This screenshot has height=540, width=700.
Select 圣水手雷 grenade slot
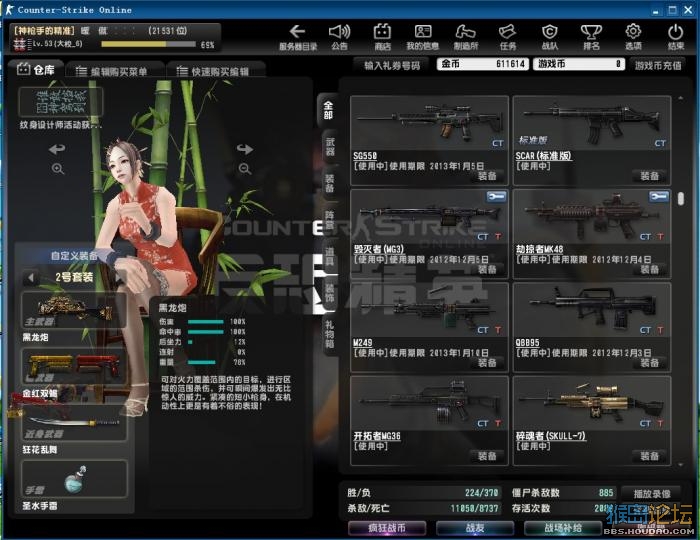click(x=74, y=479)
